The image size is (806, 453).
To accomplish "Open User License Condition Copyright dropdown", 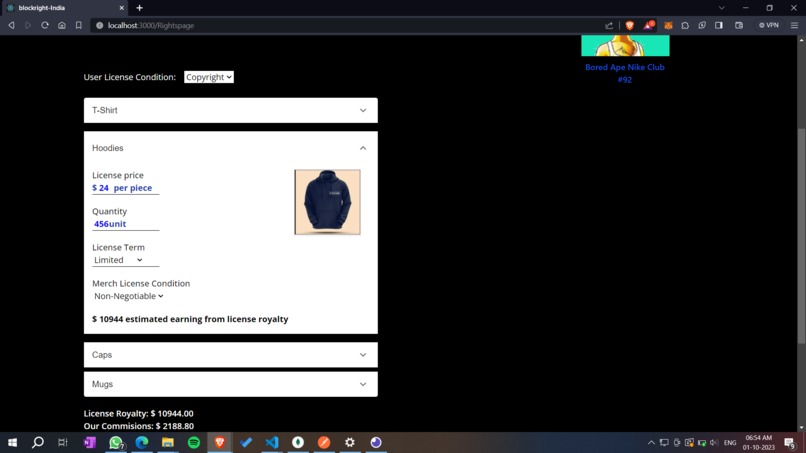I will click(x=209, y=77).
